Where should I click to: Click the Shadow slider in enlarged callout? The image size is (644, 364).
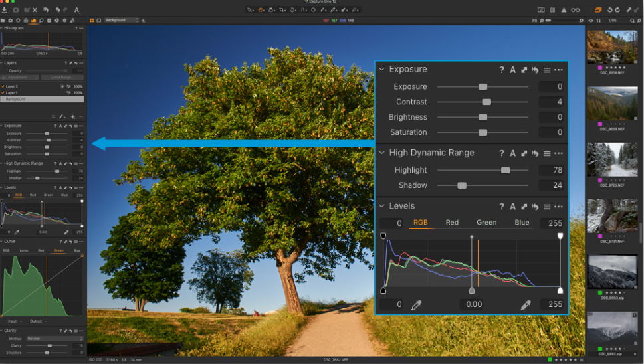462,185
